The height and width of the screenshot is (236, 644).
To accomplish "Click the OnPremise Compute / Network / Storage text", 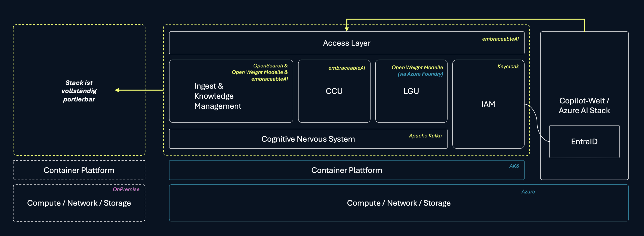I will pyautogui.click(x=79, y=203).
